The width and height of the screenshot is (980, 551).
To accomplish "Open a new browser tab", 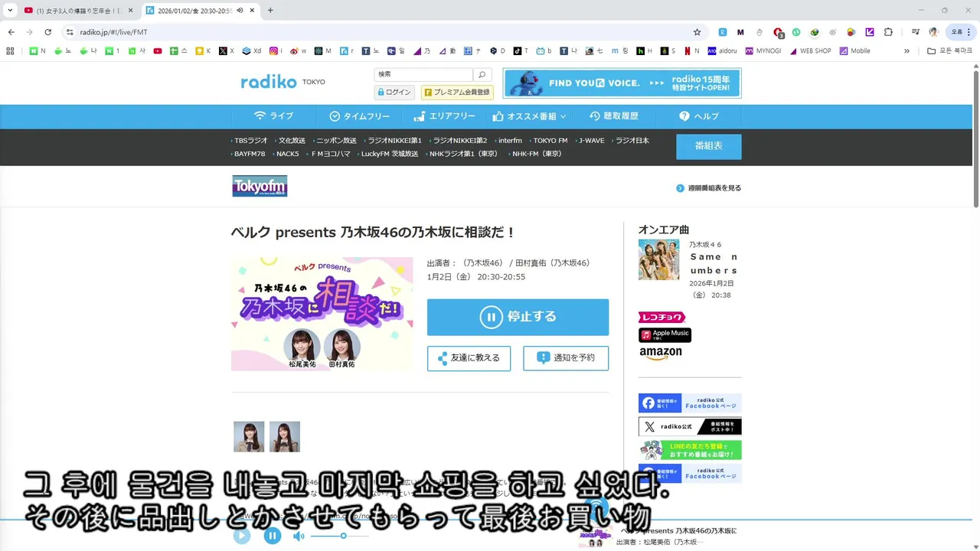I will point(270,10).
